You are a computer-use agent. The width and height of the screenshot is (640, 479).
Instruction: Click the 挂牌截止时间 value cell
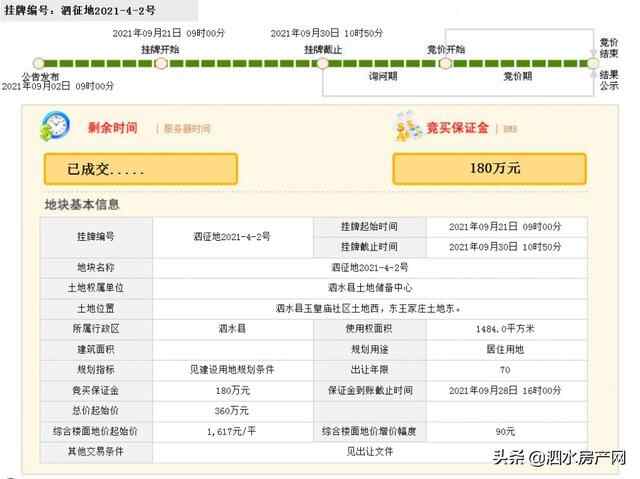pos(506,247)
